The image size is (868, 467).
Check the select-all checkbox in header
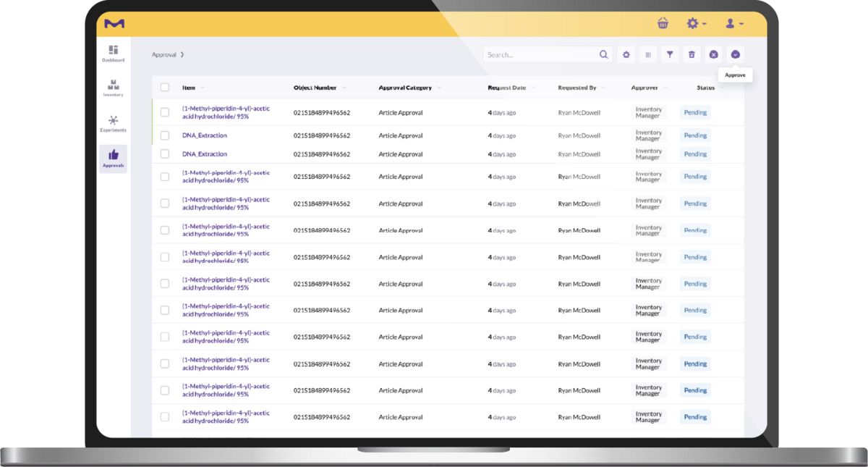[x=163, y=86]
